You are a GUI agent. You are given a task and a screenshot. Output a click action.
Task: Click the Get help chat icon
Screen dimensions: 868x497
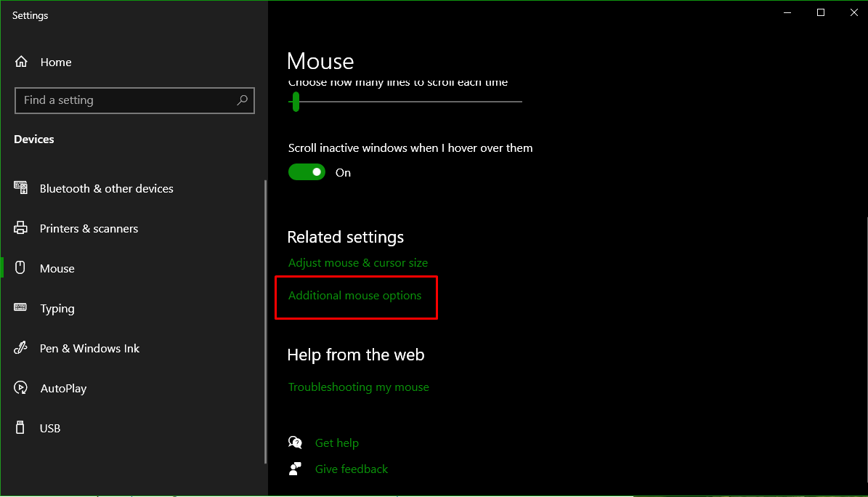pyautogui.click(x=295, y=443)
